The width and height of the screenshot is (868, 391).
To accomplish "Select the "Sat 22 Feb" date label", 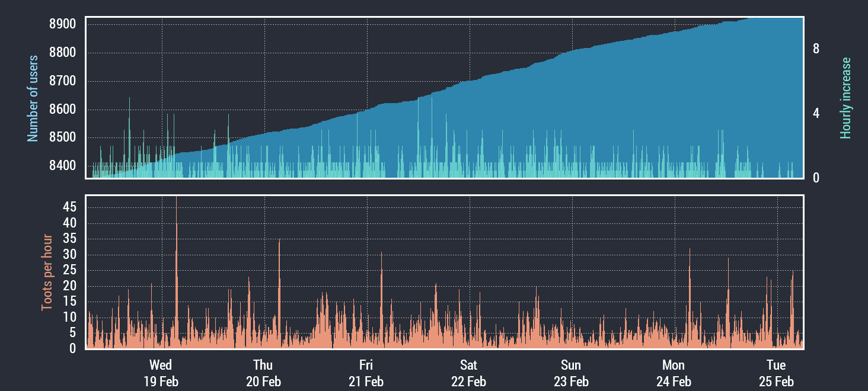I will point(468,373).
